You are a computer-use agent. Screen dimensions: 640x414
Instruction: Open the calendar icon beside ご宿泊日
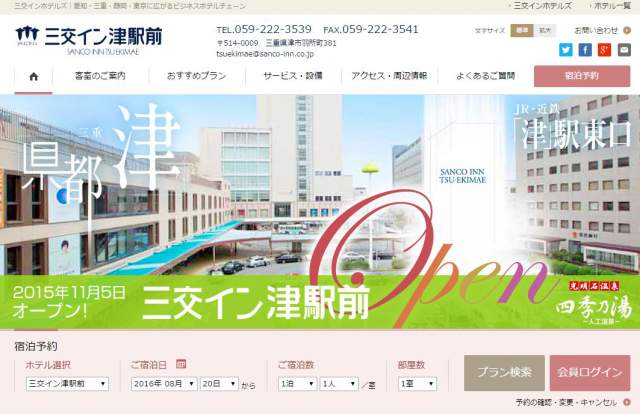pos(181,363)
